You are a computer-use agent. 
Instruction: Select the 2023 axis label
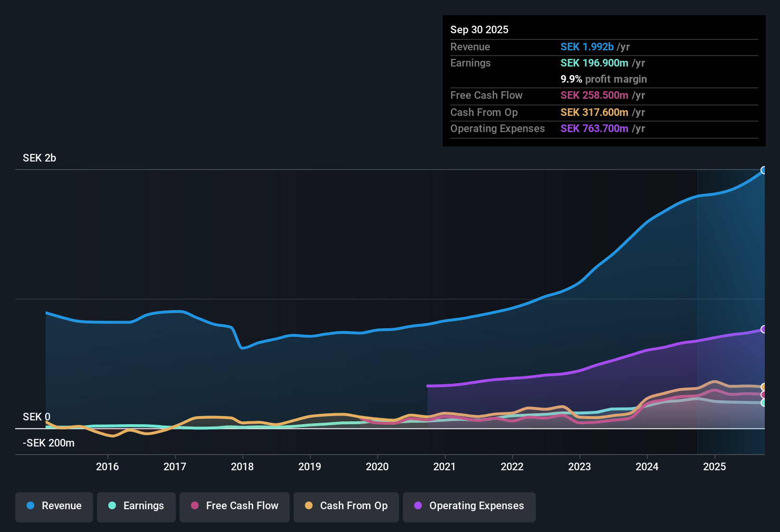(x=579, y=467)
